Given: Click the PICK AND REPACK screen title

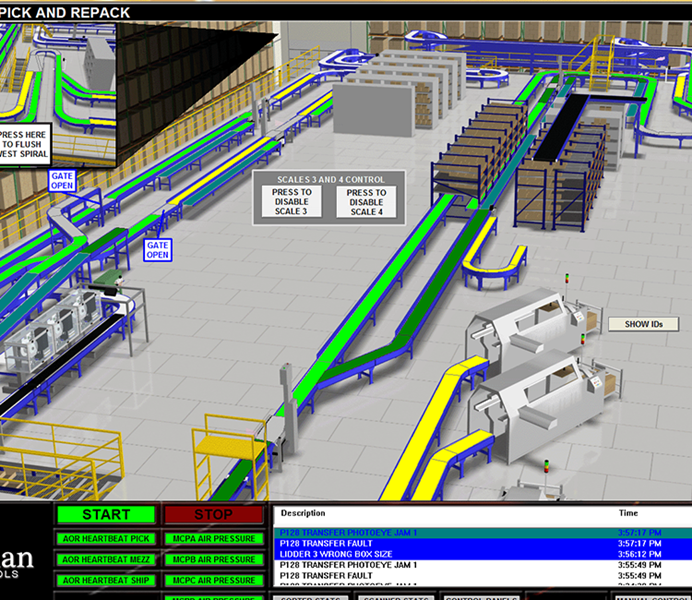Looking at the screenshot, I should (x=65, y=12).
